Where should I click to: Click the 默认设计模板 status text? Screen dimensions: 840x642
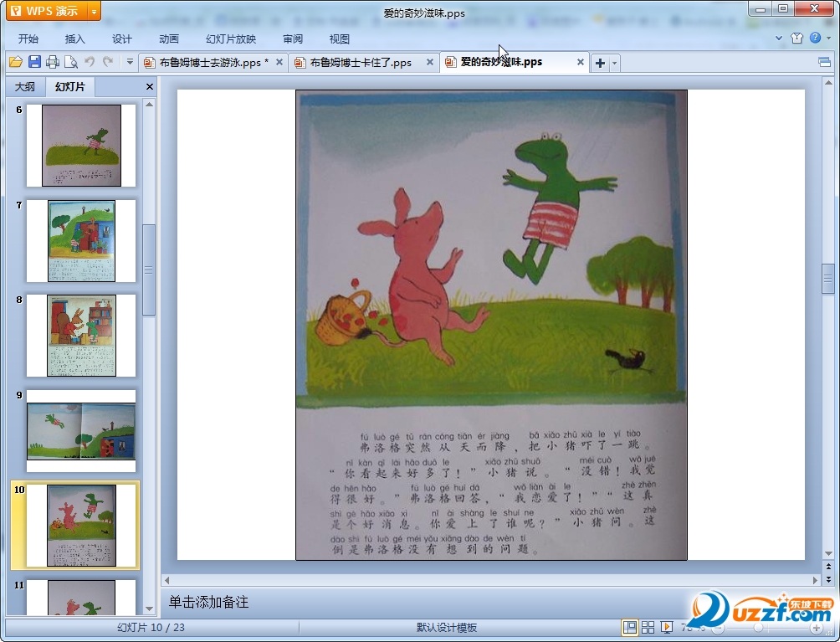[x=447, y=628]
